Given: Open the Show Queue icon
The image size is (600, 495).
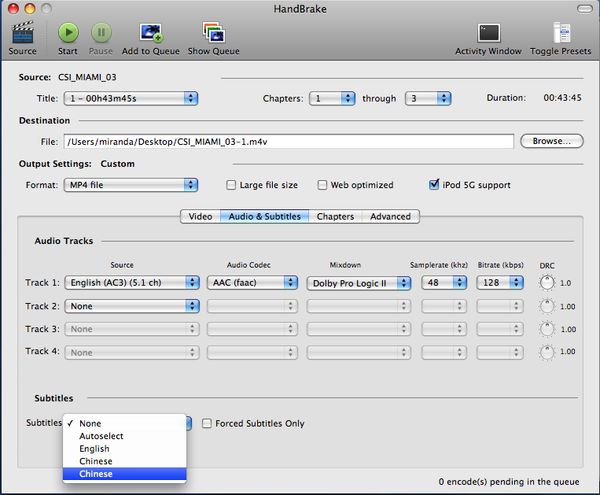Looking at the screenshot, I should click(x=214, y=33).
